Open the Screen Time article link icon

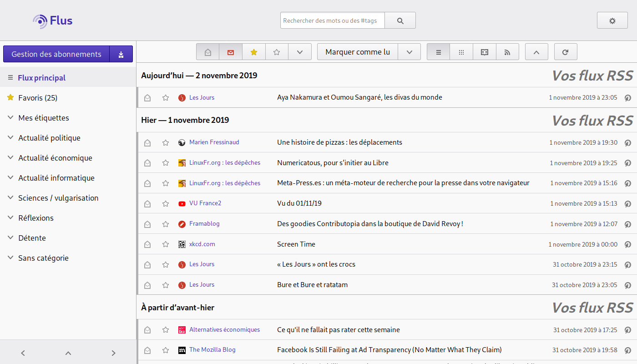627,244
